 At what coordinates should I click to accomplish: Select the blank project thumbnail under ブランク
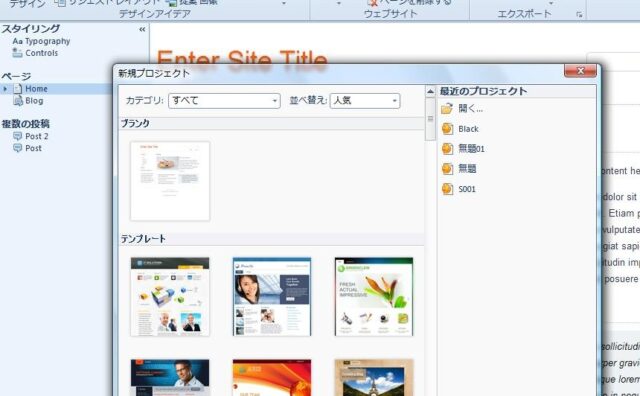[x=170, y=181]
